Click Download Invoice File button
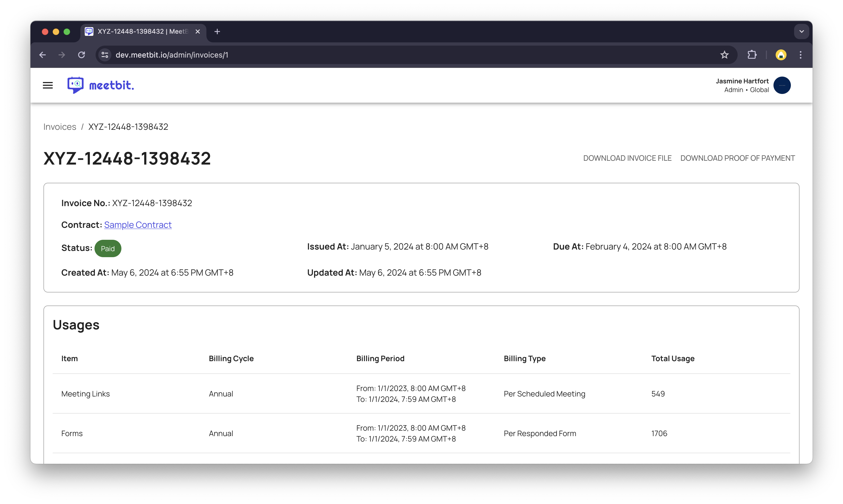 click(627, 158)
